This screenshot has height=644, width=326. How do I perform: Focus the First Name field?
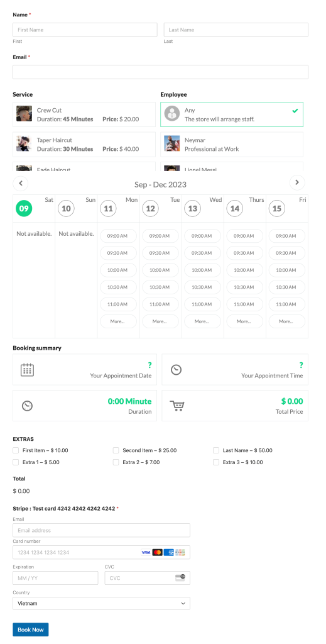[85, 30]
